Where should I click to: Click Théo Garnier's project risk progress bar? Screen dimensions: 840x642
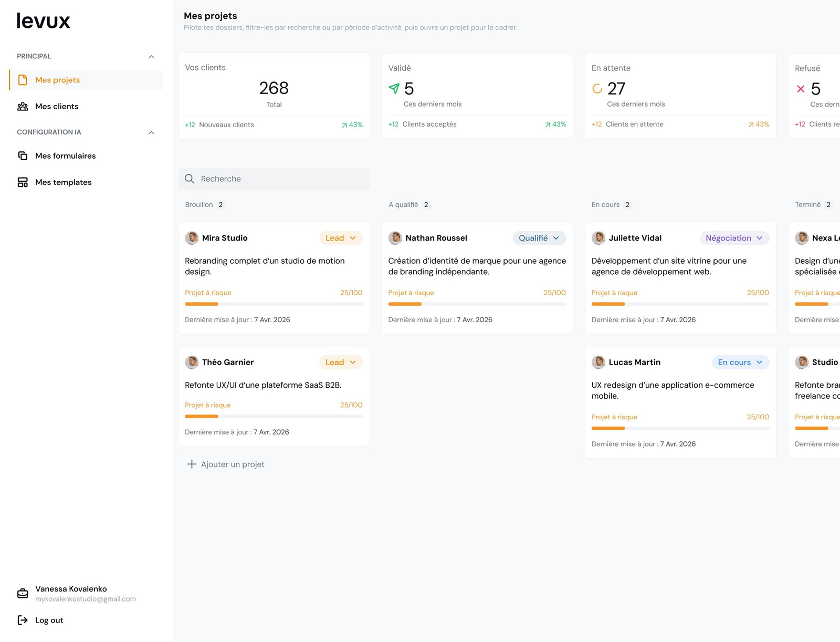click(274, 417)
